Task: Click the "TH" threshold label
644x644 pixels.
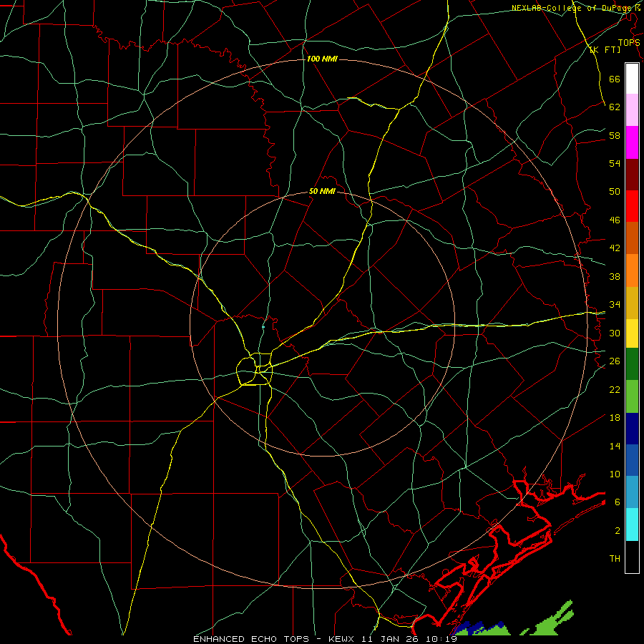Action: click(x=615, y=558)
